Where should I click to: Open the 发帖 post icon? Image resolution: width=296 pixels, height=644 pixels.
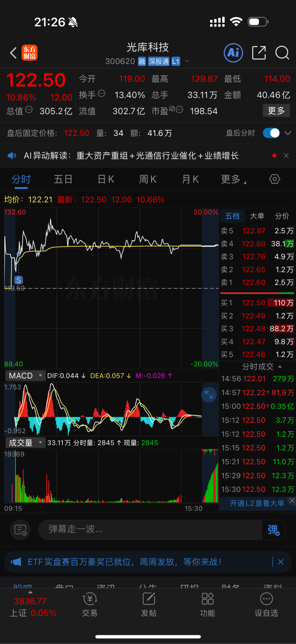coord(149,605)
